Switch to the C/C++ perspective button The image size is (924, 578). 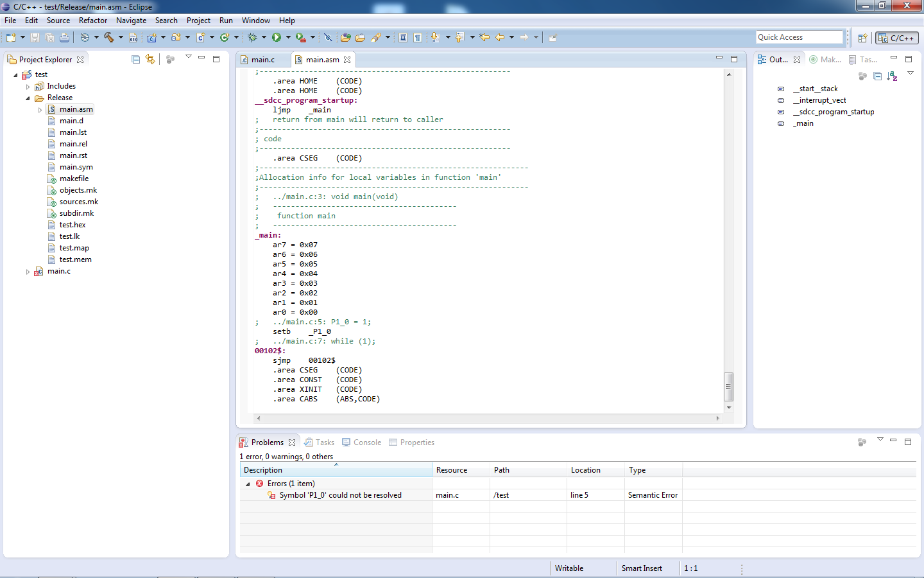click(897, 38)
